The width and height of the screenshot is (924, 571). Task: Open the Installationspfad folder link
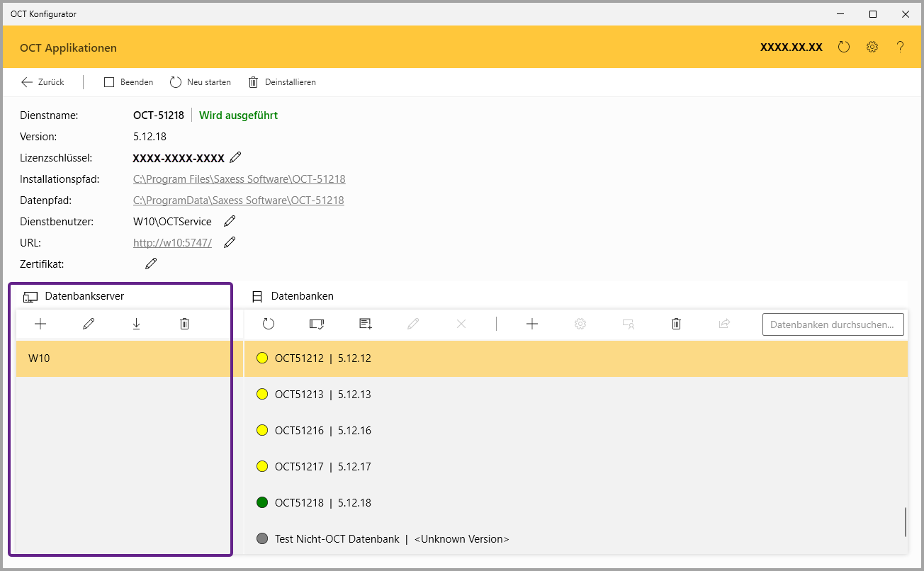coord(239,179)
